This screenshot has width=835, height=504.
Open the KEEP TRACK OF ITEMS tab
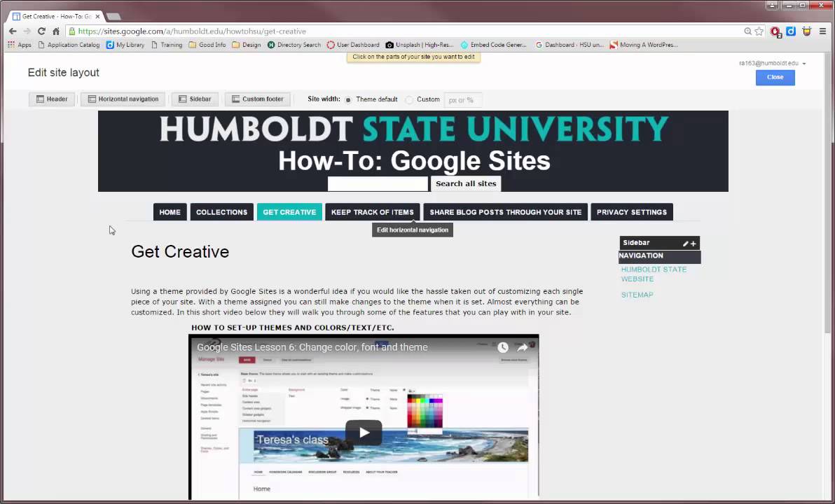click(372, 212)
